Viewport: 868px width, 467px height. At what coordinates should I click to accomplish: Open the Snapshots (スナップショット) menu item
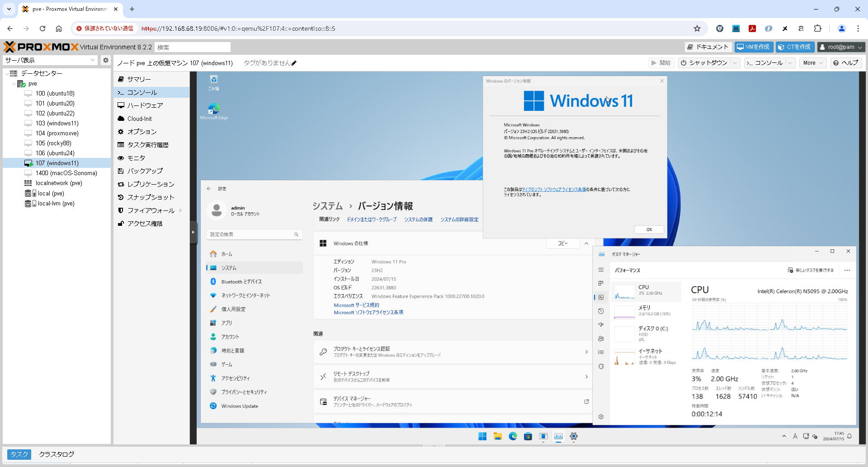[151, 197]
